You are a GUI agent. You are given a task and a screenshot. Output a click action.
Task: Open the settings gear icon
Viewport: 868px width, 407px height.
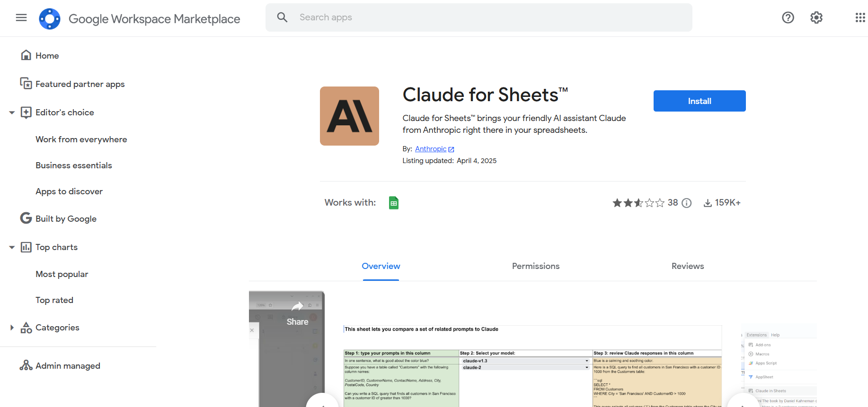tap(816, 17)
